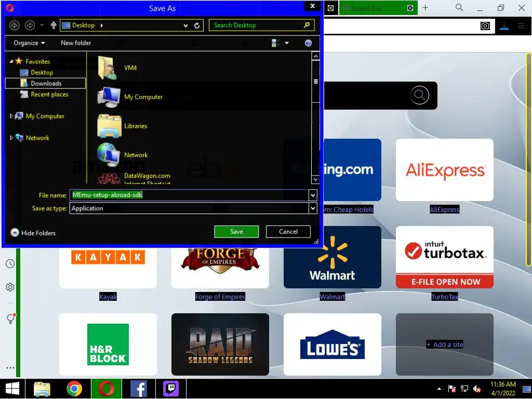Go back in Save As dialog
This screenshot has height=399, width=532.
point(14,25)
